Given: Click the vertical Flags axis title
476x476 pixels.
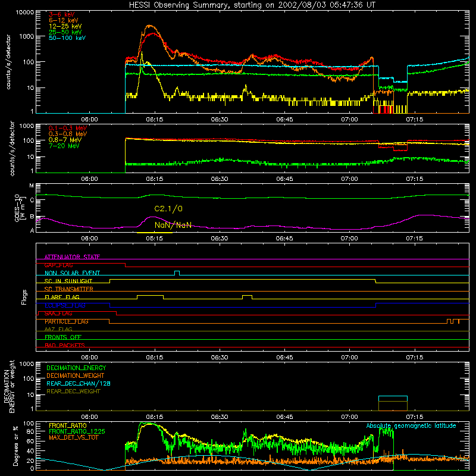Looking at the screenshot, I should click(x=24, y=297).
